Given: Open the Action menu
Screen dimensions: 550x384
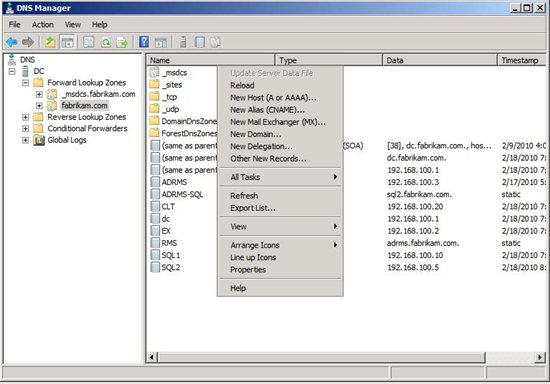Looking at the screenshot, I should point(43,25).
